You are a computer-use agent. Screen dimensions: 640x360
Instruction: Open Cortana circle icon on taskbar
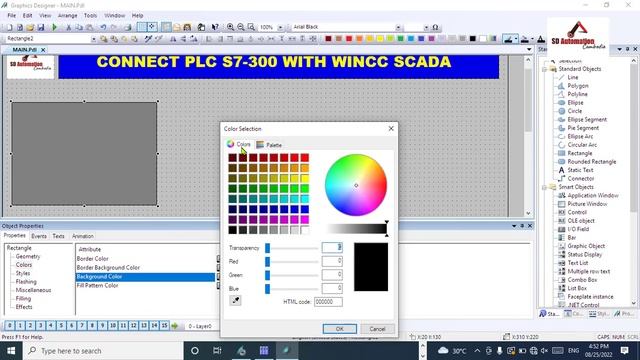tap(195, 351)
